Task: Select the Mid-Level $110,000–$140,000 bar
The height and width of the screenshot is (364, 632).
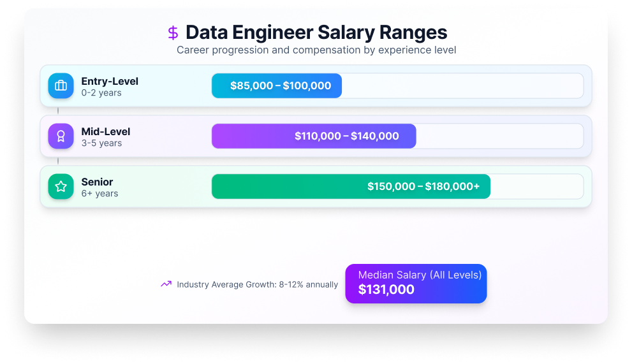Action: click(x=314, y=136)
